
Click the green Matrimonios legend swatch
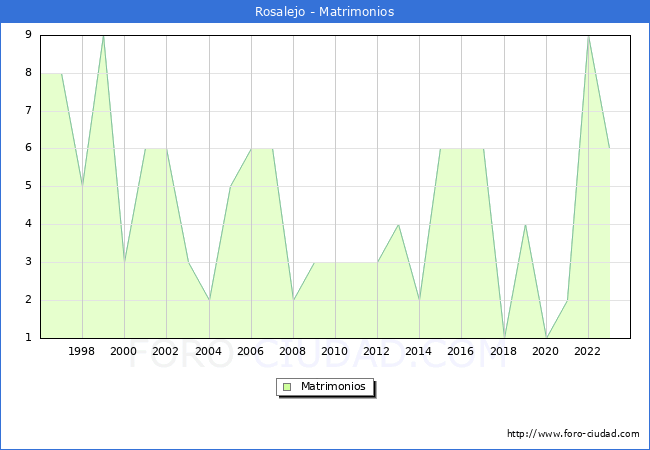[x=287, y=387]
